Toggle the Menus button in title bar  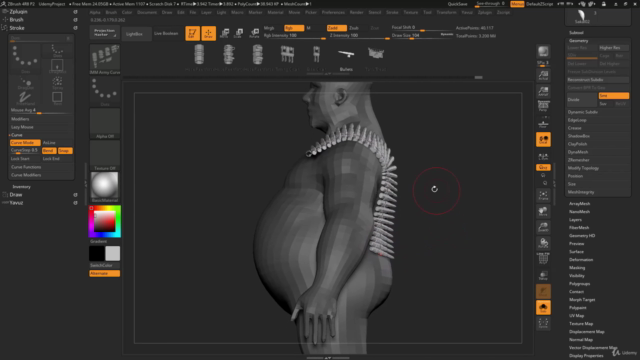tap(517, 4)
